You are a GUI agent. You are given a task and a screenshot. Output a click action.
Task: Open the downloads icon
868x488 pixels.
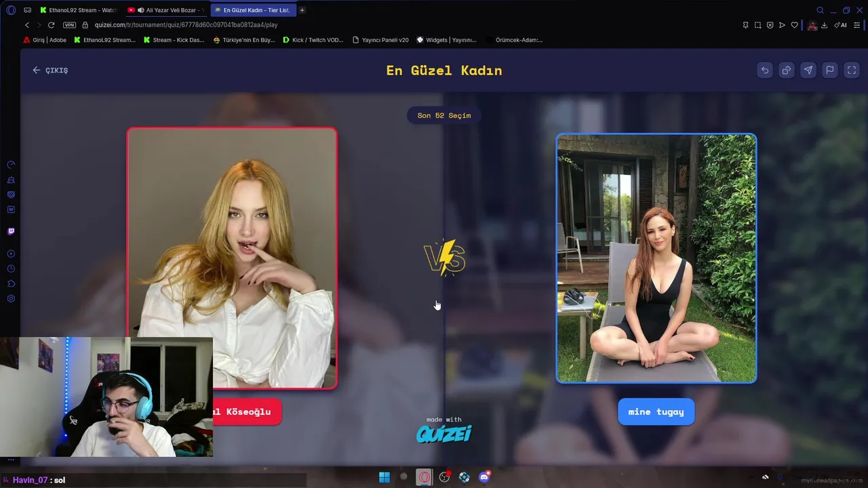[824, 25]
